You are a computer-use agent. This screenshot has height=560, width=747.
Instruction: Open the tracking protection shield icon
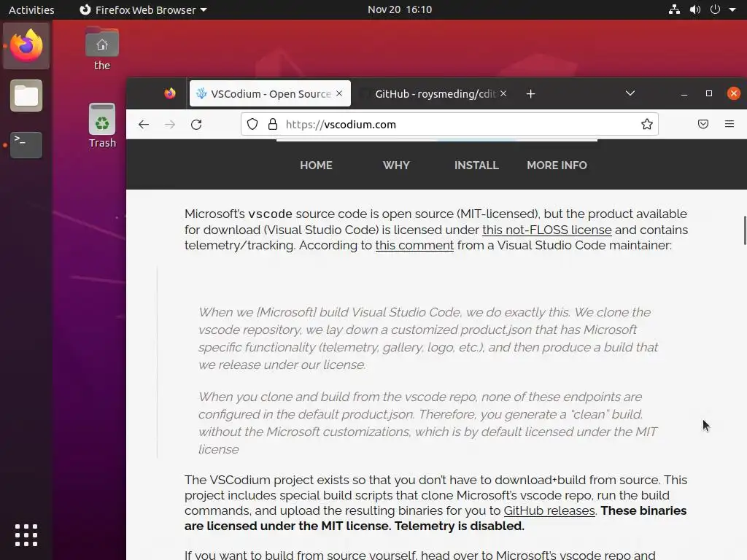(x=252, y=124)
